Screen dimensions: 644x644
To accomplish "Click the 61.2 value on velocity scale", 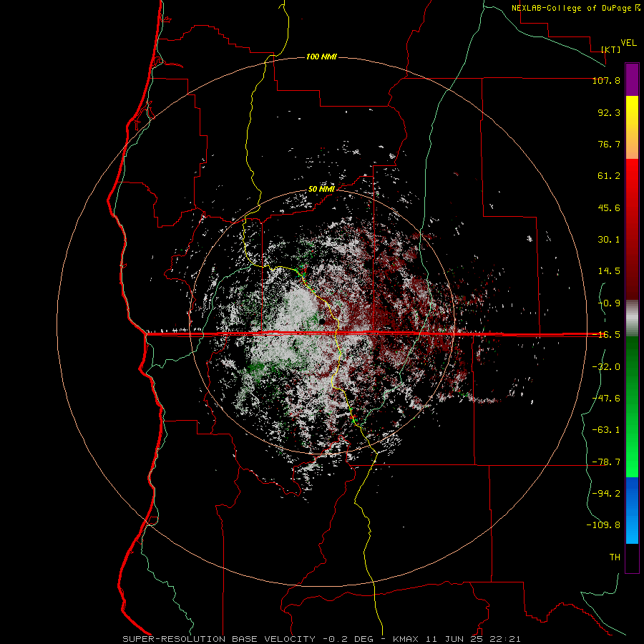I will (609, 176).
